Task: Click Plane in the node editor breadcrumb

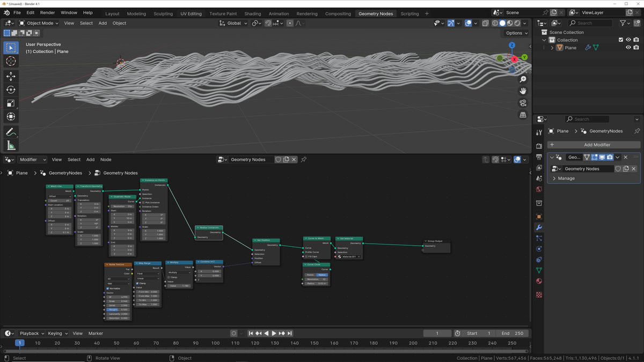Action: click(x=21, y=173)
